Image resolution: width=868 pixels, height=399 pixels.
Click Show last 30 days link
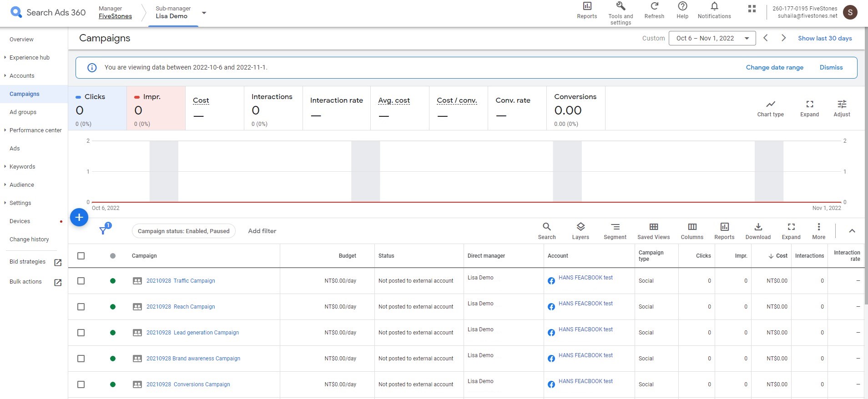tap(825, 38)
